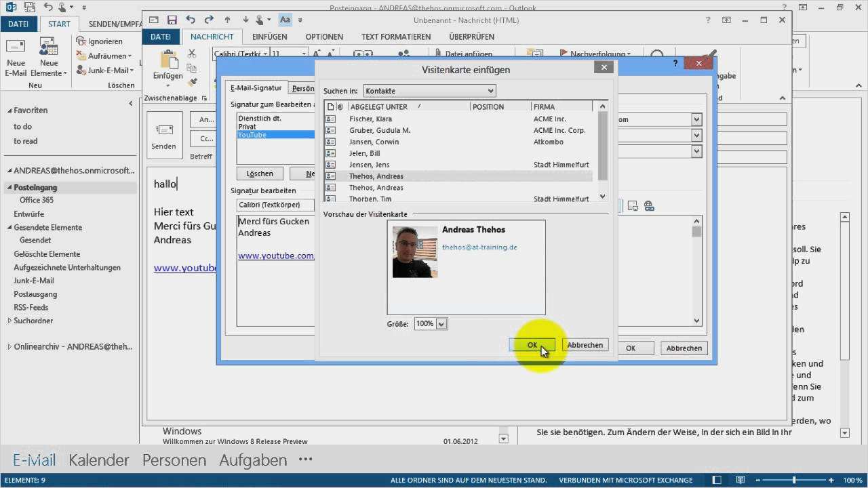
Task: Click contact card icon beside Fischer, Klara
Action: pos(330,119)
